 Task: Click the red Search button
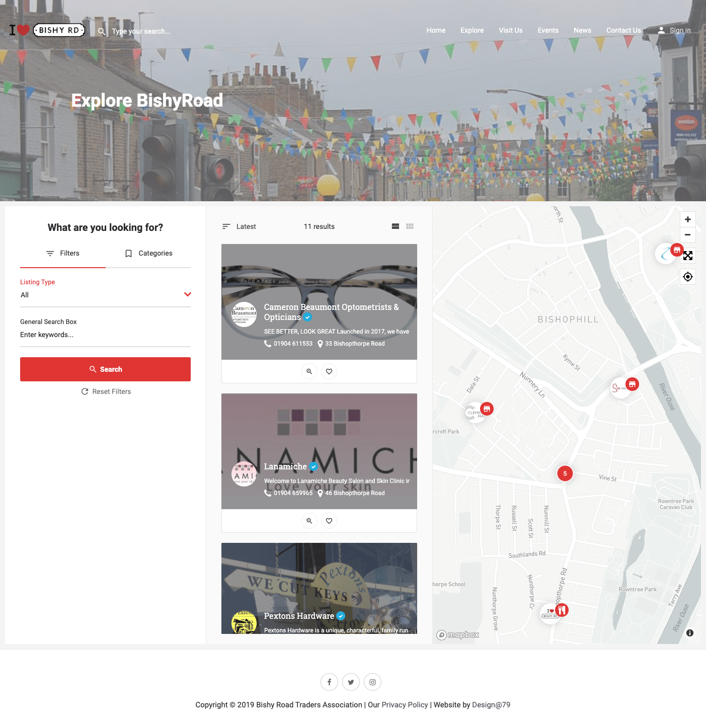tap(105, 369)
